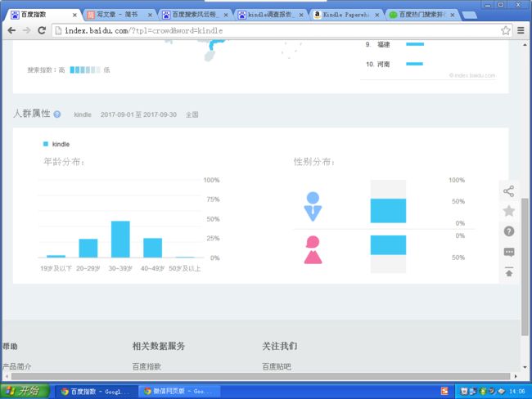Click help icon next to 人群属性 heading

point(57,114)
